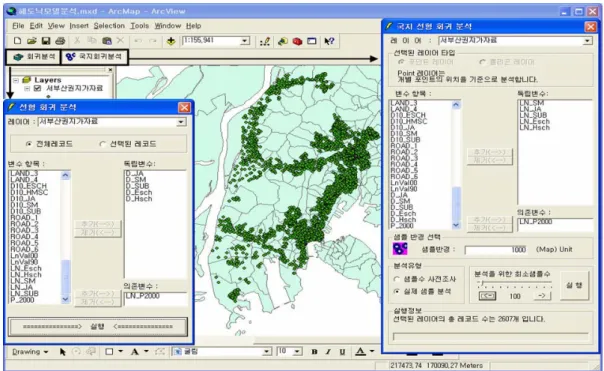Open a map with the Open folder icon
Image resolution: width=604 pixels, height=371 pixels.
pyautogui.click(x=32, y=40)
